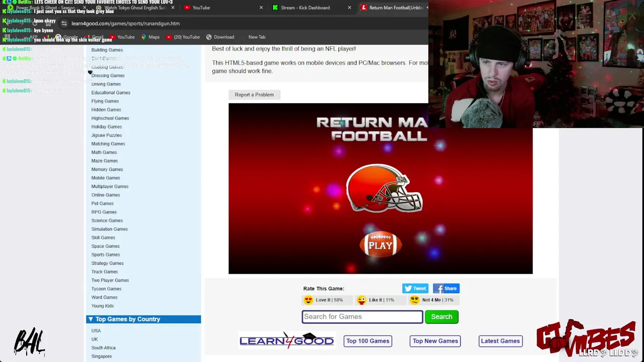Collapse Top Games by Country section
This screenshot has width=644, height=362.
click(x=143, y=319)
